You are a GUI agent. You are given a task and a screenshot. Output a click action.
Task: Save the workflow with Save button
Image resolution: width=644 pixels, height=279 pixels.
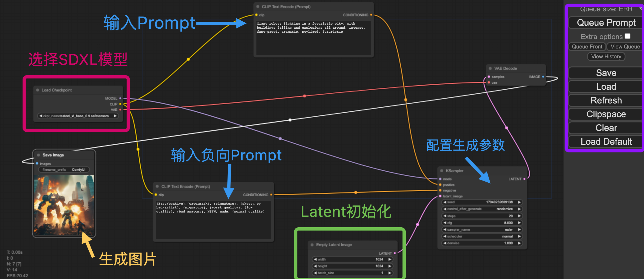tap(606, 73)
